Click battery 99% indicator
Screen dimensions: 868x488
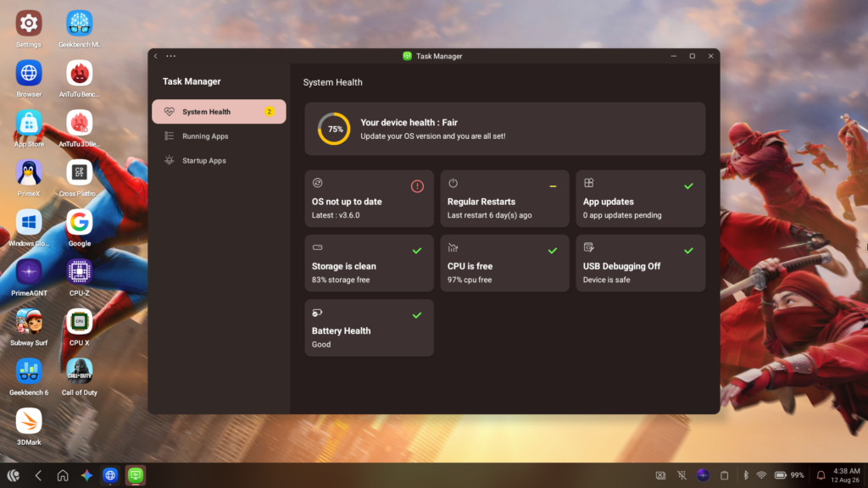coord(789,475)
